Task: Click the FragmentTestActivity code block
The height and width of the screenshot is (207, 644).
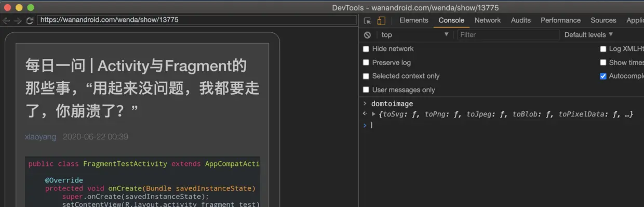Action: click(x=142, y=182)
